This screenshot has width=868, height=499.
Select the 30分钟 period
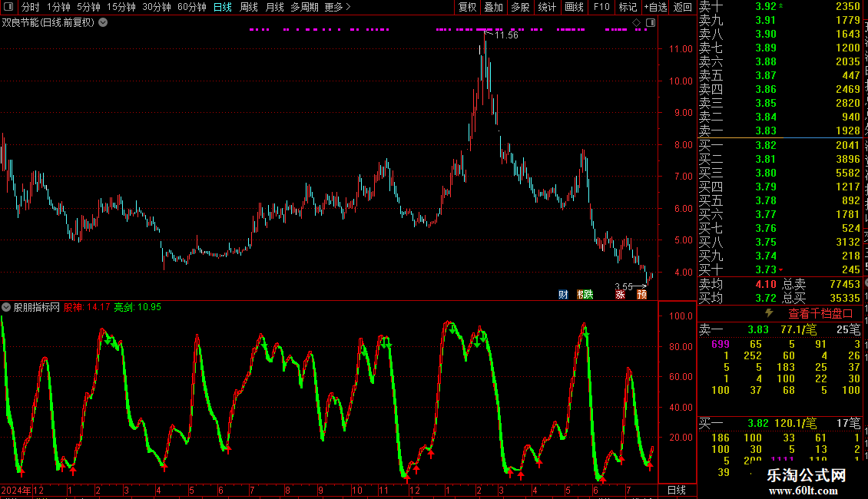tap(157, 7)
